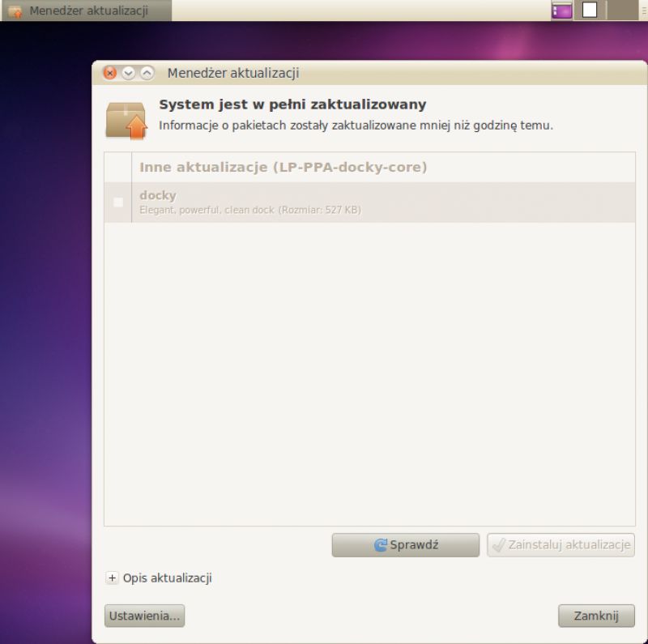Switch to the white workspace in panel
Image resolution: width=648 pixels, height=644 pixels.
(x=590, y=10)
